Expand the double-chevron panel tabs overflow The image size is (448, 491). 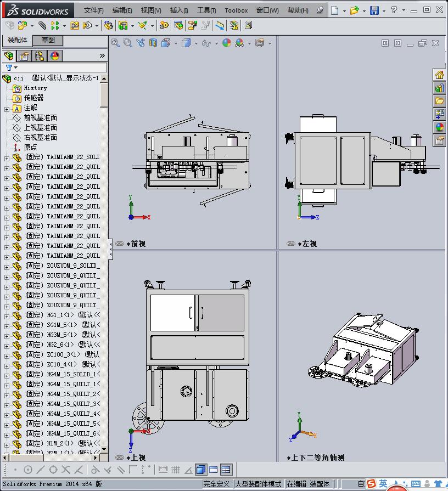[102, 56]
